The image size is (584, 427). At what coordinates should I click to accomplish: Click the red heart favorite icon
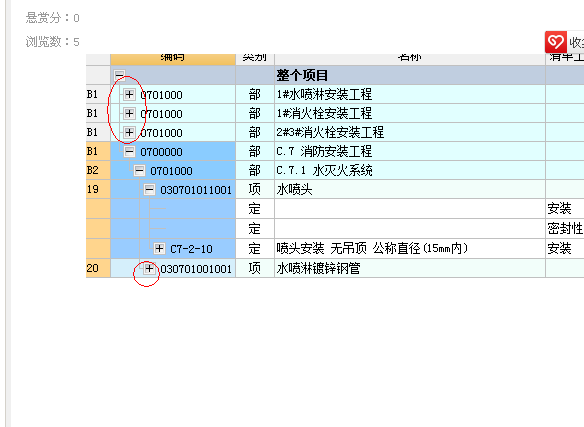[x=556, y=42]
